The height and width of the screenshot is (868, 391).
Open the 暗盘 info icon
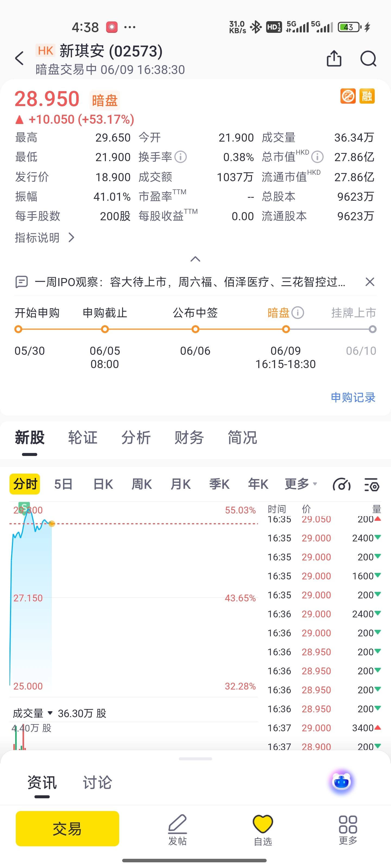tap(298, 313)
